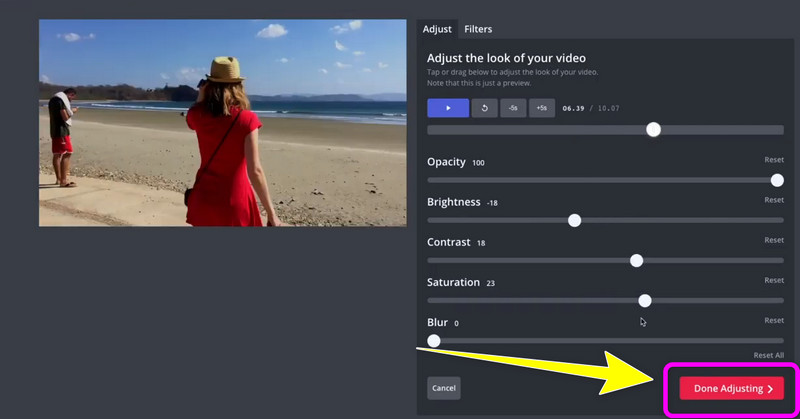Screen dimensions: 800x419
Task: Reset the Saturation setting
Action: (774, 280)
